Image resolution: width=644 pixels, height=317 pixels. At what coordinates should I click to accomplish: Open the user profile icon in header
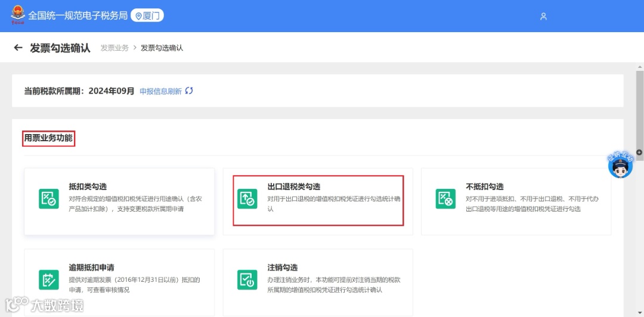point(543,17)
